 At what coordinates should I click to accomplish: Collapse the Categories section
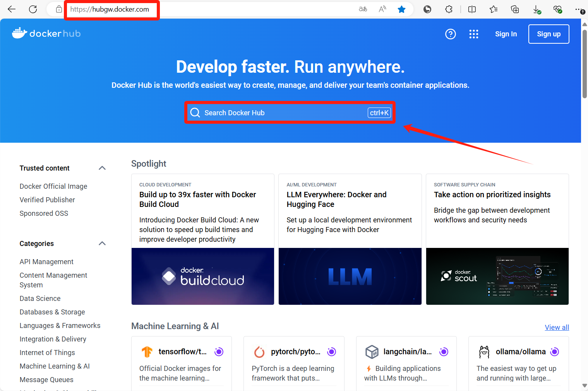tap(102, 243)
